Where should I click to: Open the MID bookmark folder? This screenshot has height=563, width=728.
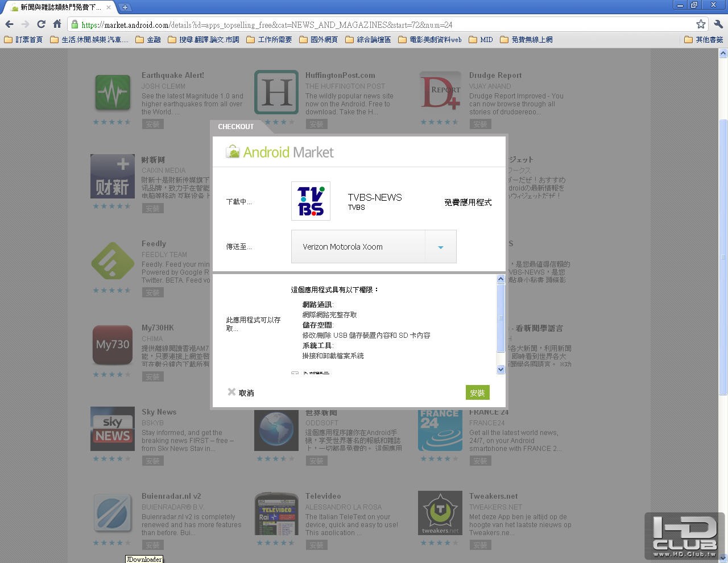[x=481, y=40]
